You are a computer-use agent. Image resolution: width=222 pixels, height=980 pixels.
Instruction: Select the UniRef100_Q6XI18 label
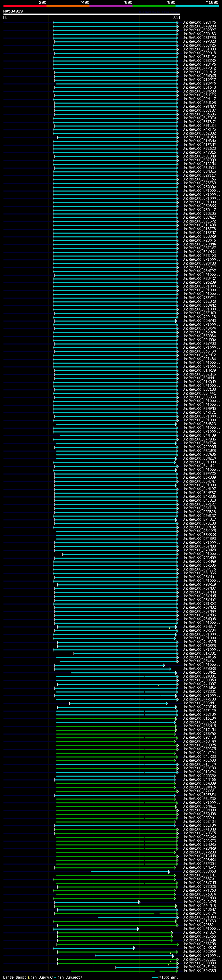[199, 508]
